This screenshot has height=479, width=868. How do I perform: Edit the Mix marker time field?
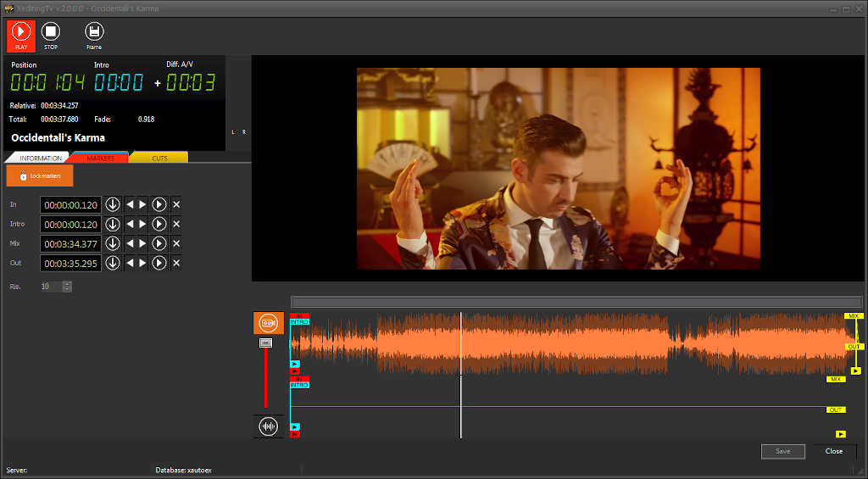point(71,243)
